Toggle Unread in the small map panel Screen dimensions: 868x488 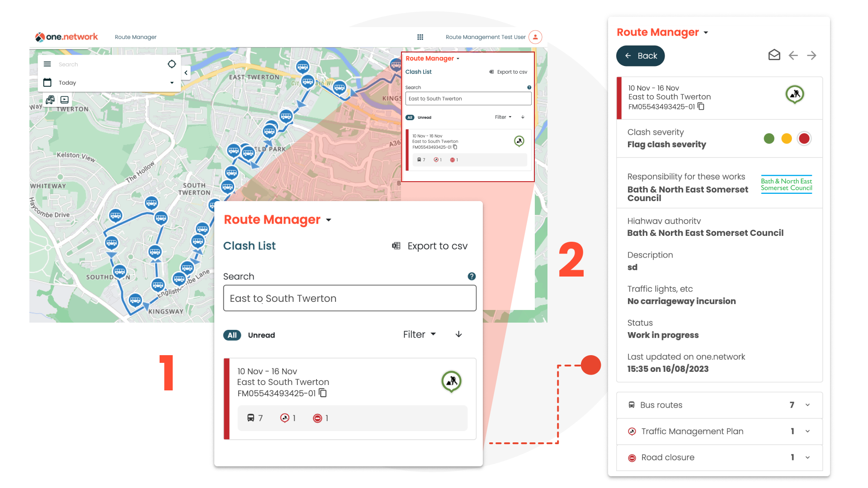(425, 117)
